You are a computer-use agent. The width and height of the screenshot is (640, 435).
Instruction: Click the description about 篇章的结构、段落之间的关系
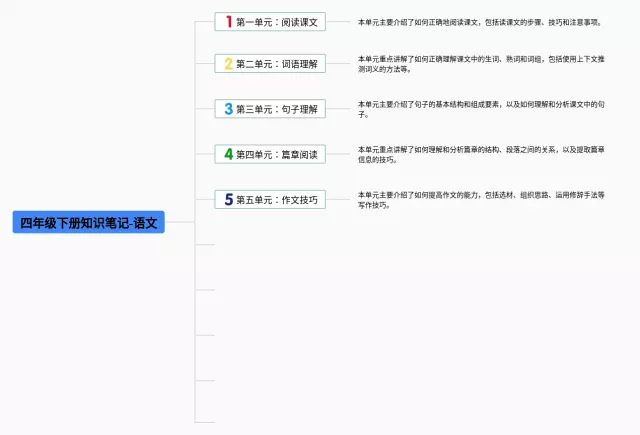pos(480,154)
